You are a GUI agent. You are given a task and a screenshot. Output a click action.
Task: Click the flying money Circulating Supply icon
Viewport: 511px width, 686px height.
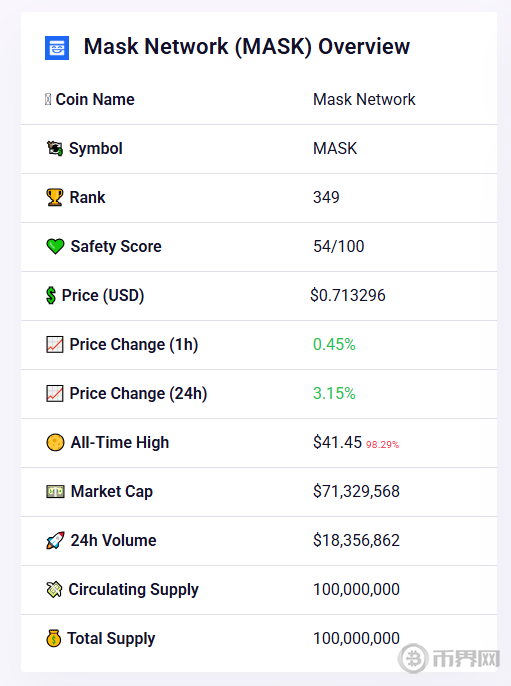pyautogui.click(x=54, y=589)
